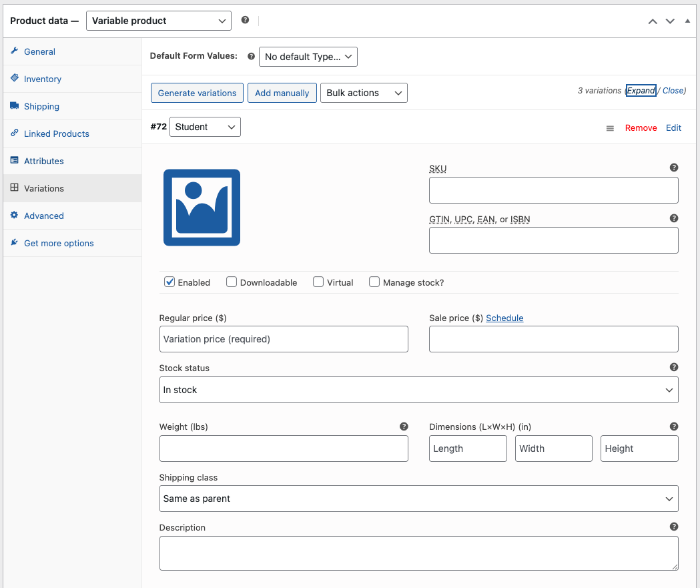Click the help icon for GTIN, UPC, EAN field
Viewport: 700px width, 588px height.
point(673,218)
